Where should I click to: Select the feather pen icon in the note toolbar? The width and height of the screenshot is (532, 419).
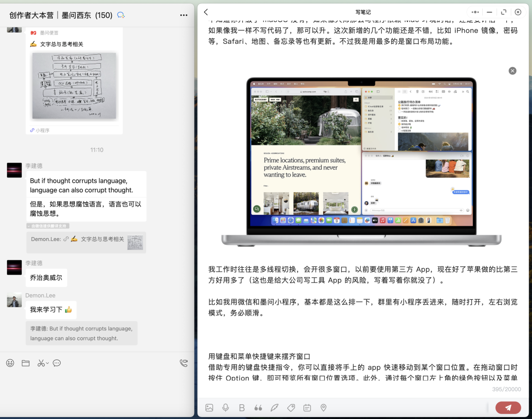274,408
